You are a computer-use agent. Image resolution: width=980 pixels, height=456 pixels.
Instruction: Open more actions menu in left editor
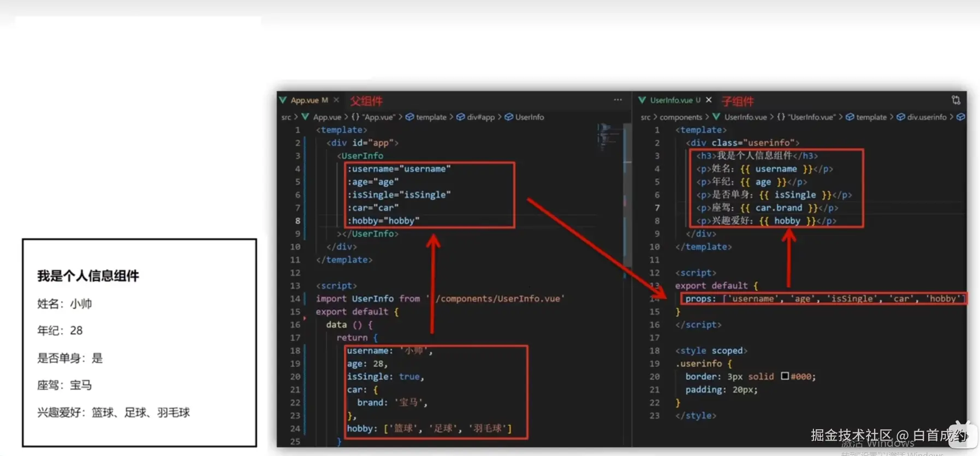[x=617, y=100]
